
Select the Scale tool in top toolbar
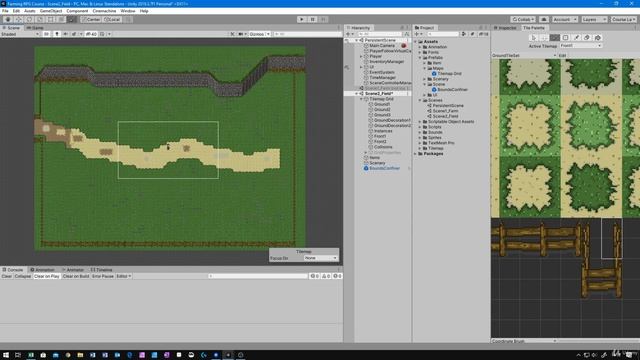pos(40,19)
